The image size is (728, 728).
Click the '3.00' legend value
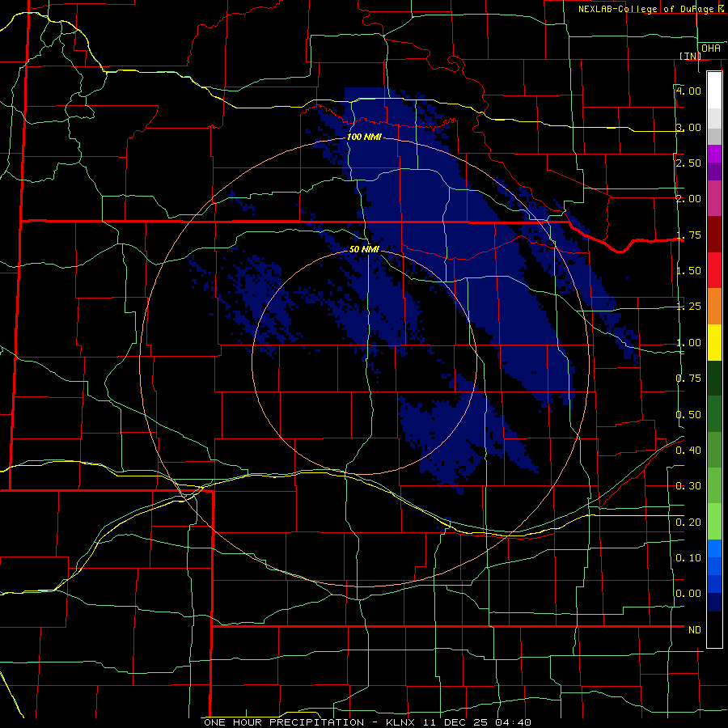pyautogui.click(x=688, y=127)
